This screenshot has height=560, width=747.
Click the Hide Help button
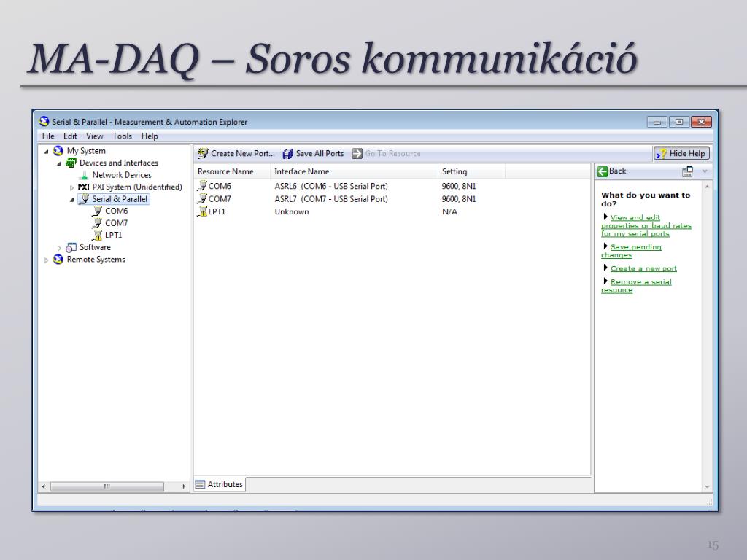(682, 154)
